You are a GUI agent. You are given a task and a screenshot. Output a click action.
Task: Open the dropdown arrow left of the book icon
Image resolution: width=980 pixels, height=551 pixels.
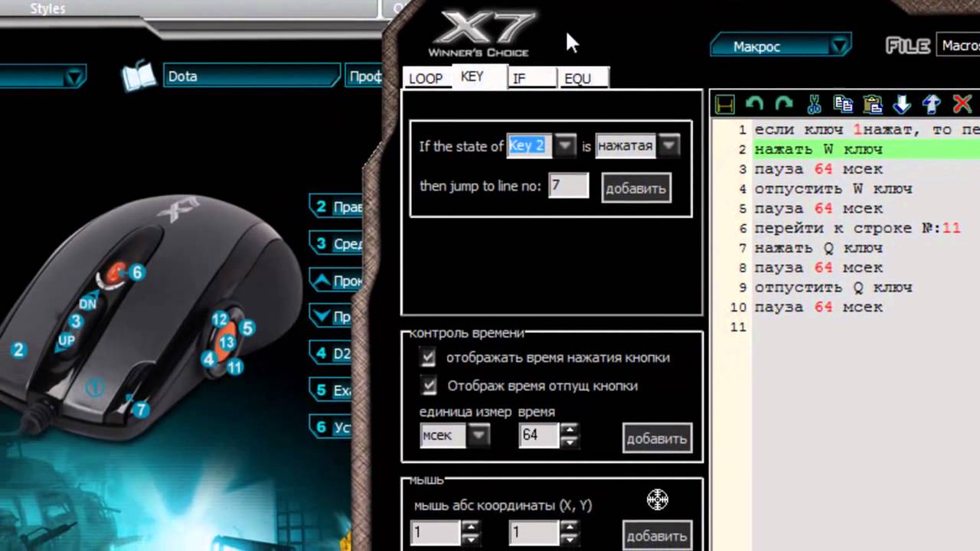(x=74, y=77)
